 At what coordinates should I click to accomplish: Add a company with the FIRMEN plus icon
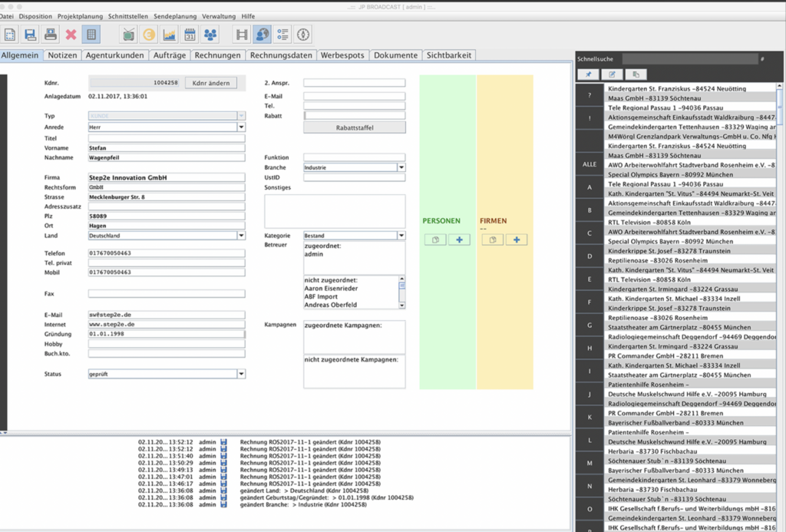[x=517, y=240]
